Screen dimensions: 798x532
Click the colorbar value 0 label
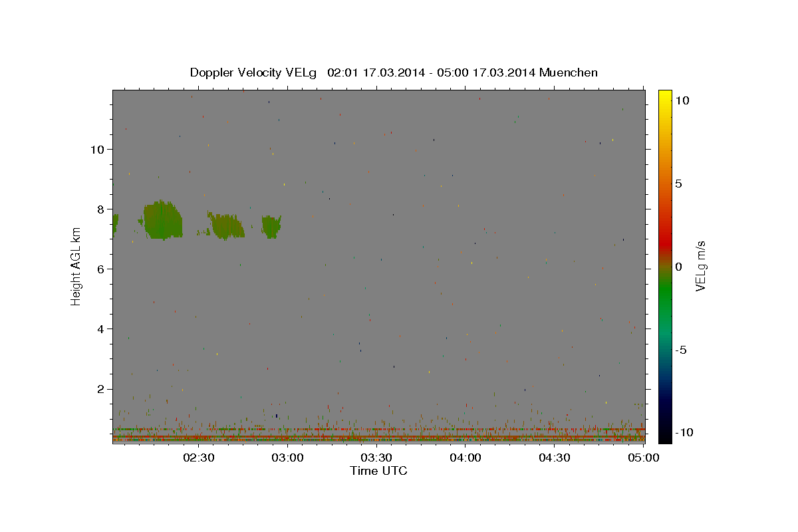coord(678,267)
